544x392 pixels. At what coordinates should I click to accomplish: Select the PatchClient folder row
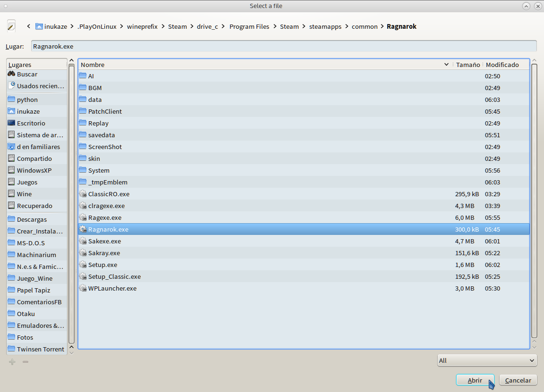coord(304,111)
